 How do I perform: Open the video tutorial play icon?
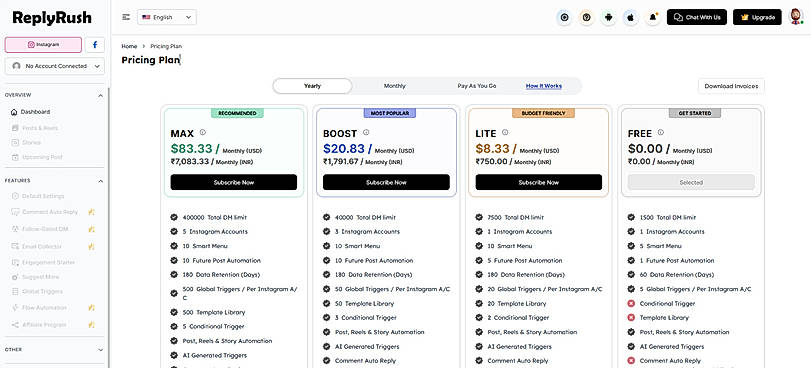564,17
